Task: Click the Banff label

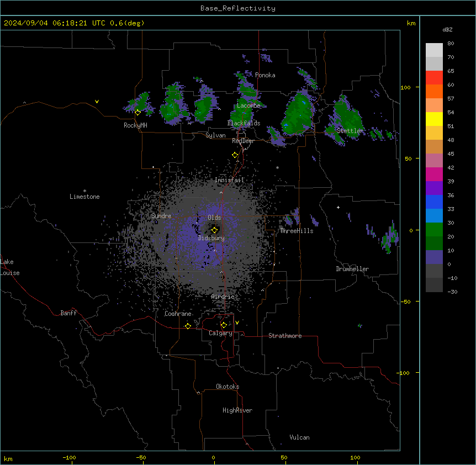Action: (68, 313)
